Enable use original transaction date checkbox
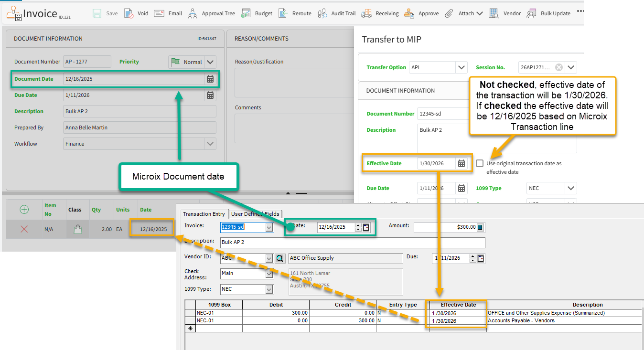Viewport: 644px width, 350px height. pyautogui.click(x=480, y=163)
